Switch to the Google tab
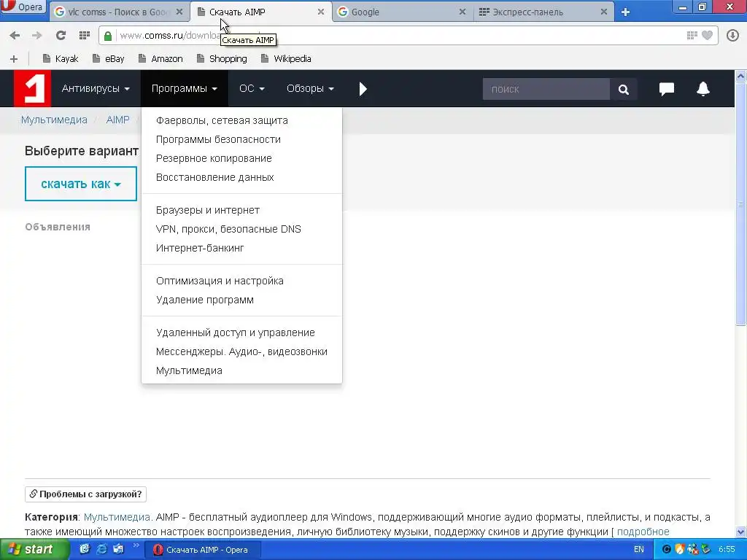The image size is (747, 560). 402,12
